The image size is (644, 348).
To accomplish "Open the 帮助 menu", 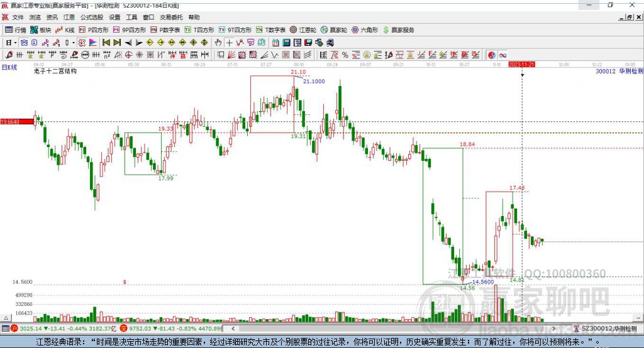I will click(194, 17).
